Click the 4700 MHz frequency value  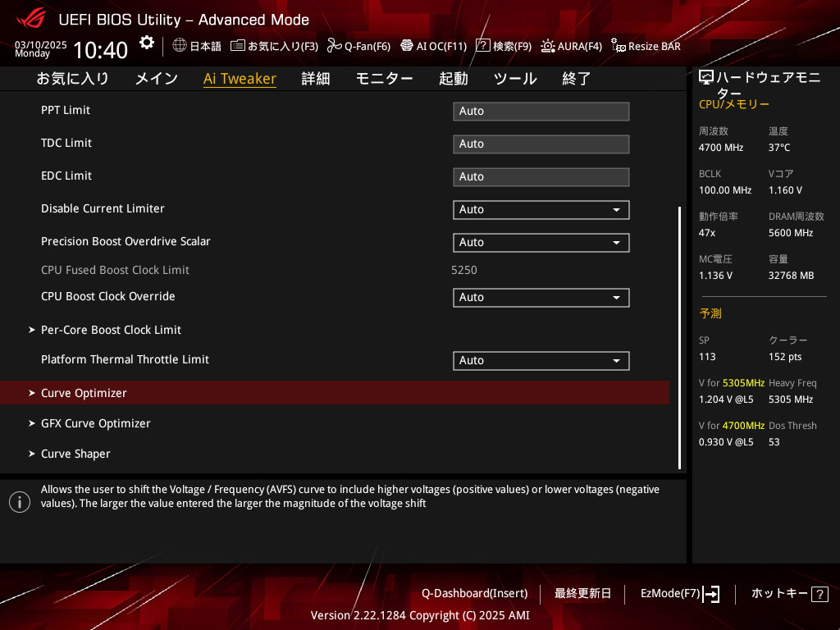pyautogui.click(x=721, y=148)
